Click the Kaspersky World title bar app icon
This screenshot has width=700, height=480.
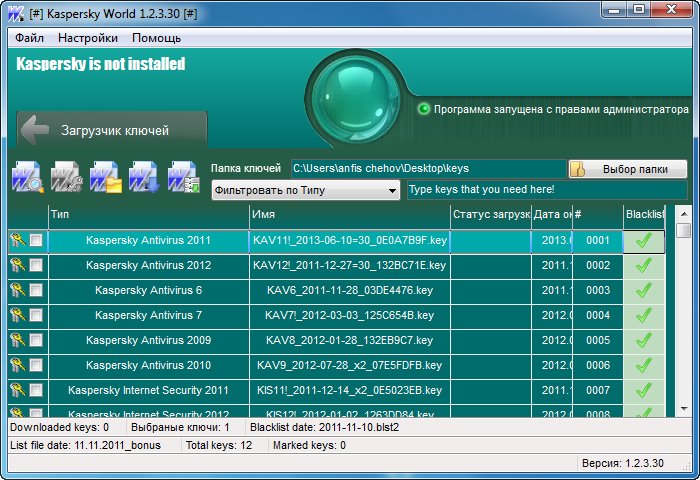point(16,13)
